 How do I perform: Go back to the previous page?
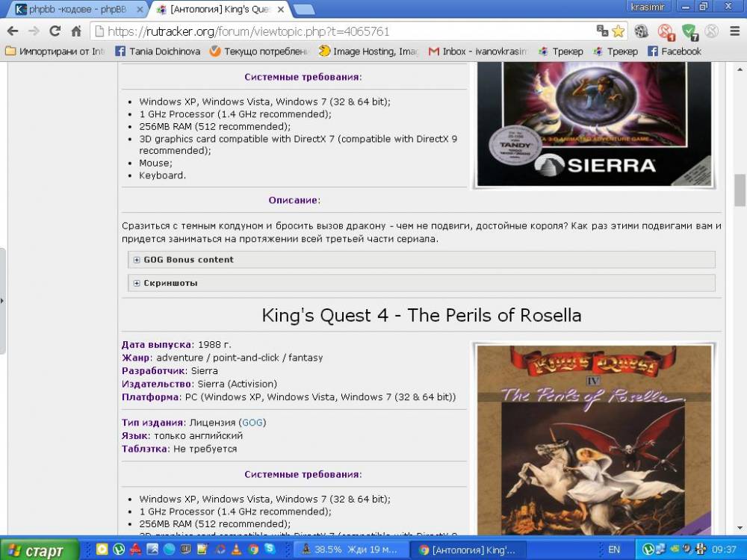coord(13,31)
